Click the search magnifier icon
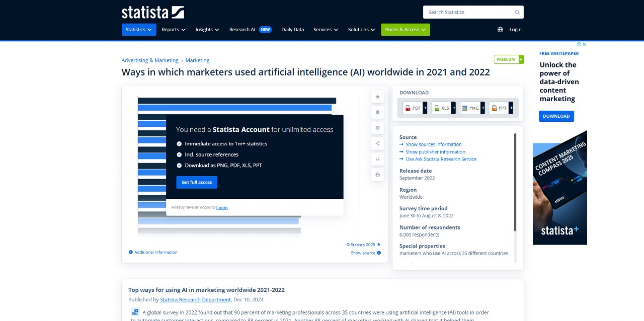 point(517,12)
